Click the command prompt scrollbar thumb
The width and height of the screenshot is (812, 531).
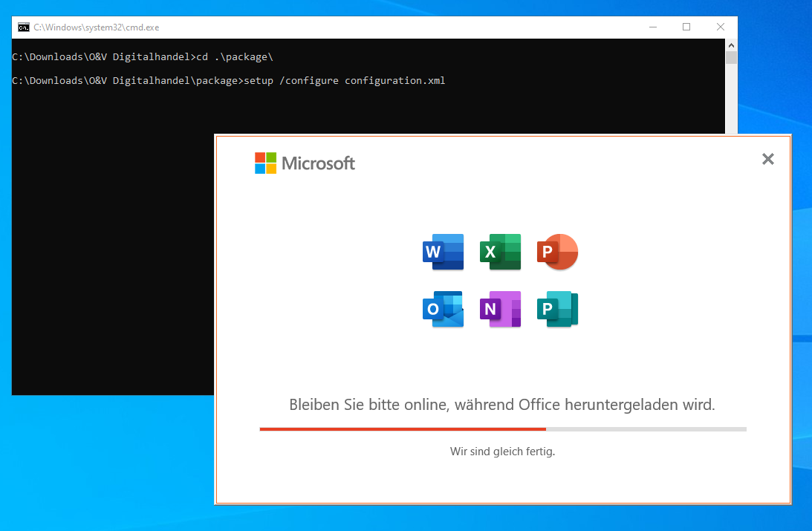point(731,58)
